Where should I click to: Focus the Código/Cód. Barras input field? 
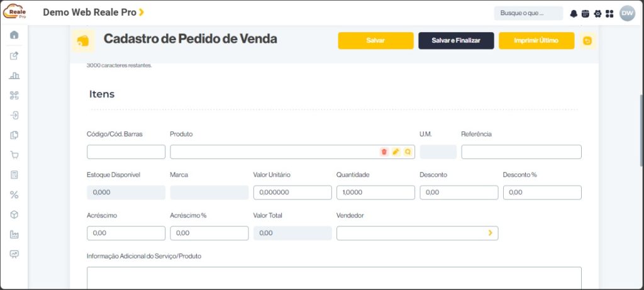126,152
